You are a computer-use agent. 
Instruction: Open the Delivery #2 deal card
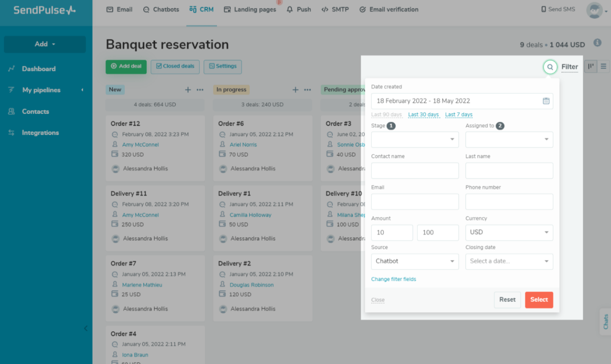pos(262,288)
